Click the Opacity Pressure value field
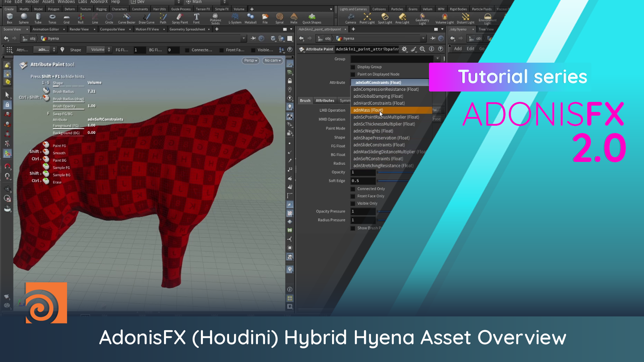The height and width of the screenshot is (362, 644). point(363,212)
